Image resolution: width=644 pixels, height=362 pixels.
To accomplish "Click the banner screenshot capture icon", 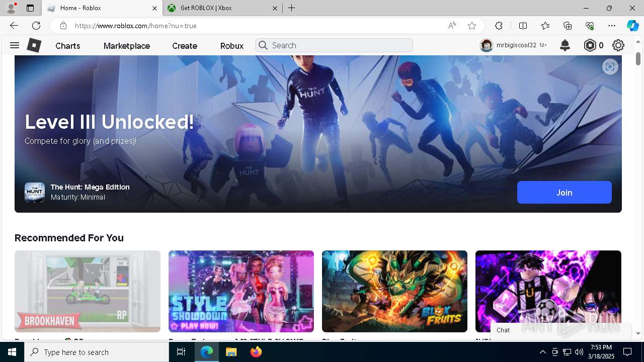I will point(610,67).
